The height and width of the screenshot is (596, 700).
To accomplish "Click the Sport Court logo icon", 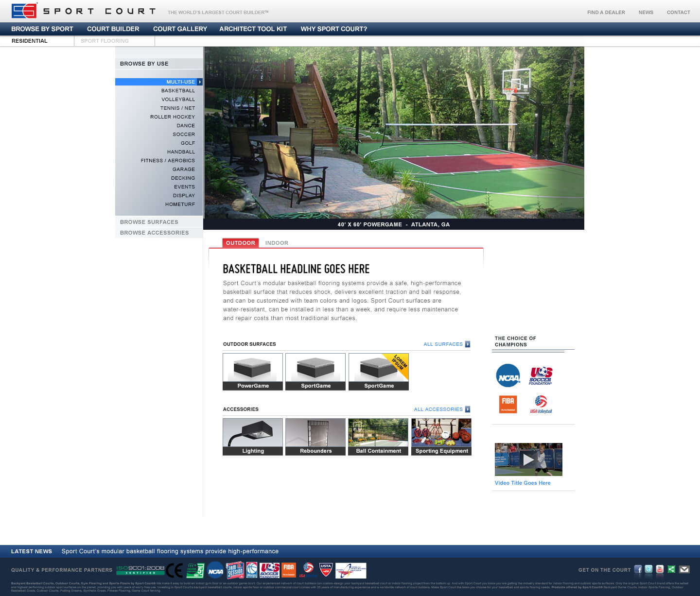I will click(24, 11).
